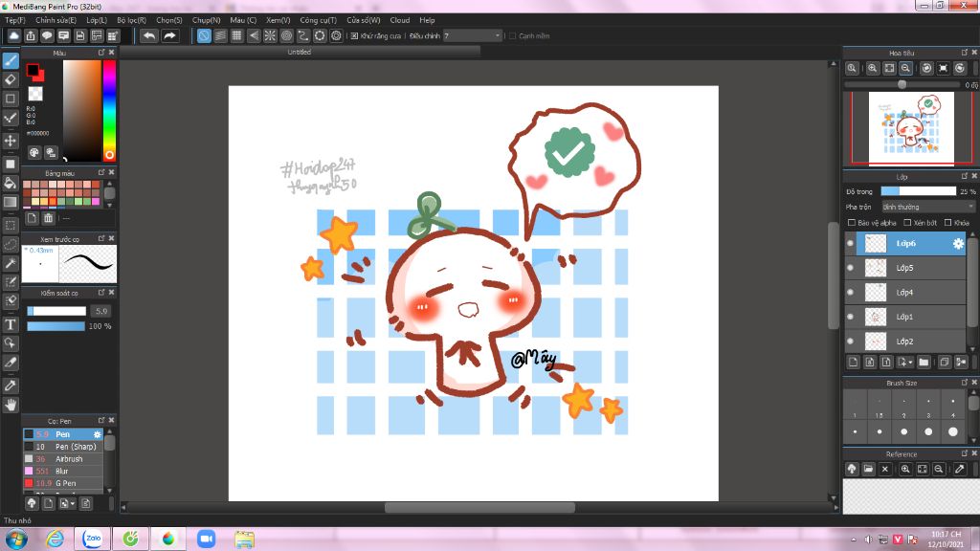Zoom in on the navigator panel
The width and height of the screenshot is (980, 551).
873,68
